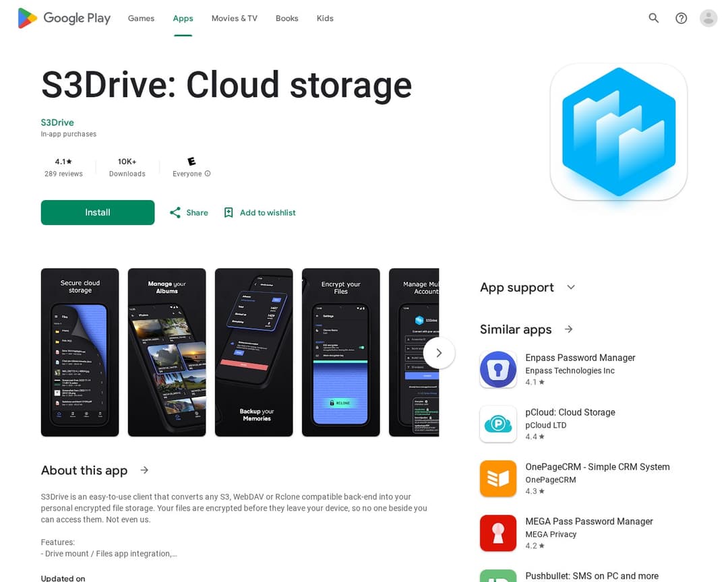Image resolution: width=728 pixels, height=582 pixels.
Task: View Manage Multiple Accounts screenshot
Action: [x=414, y=352]
